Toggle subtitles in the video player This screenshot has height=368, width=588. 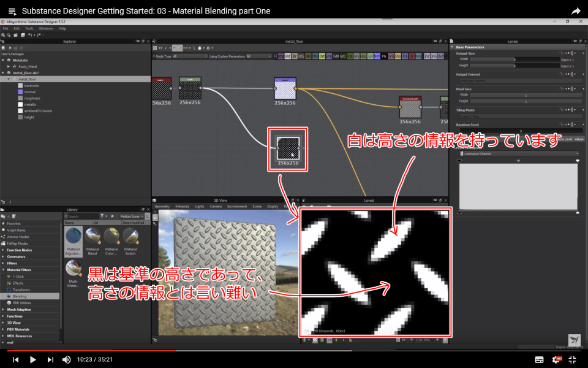539,360
